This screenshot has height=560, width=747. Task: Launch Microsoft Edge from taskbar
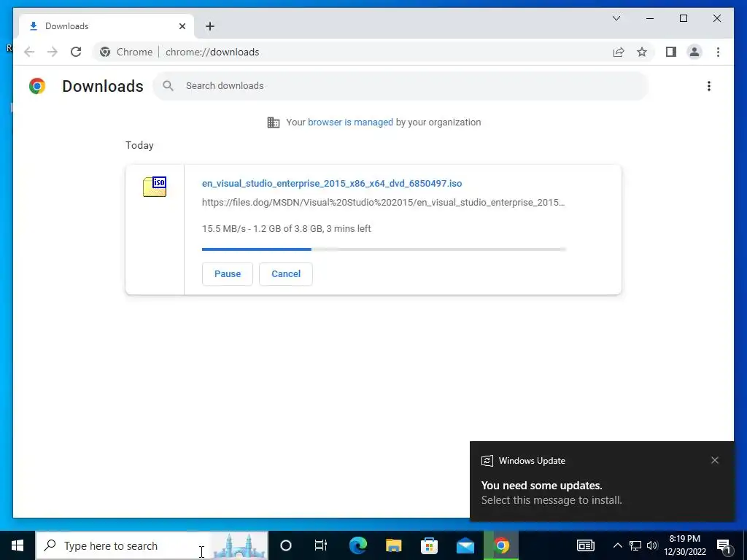[x=357, y=545]
